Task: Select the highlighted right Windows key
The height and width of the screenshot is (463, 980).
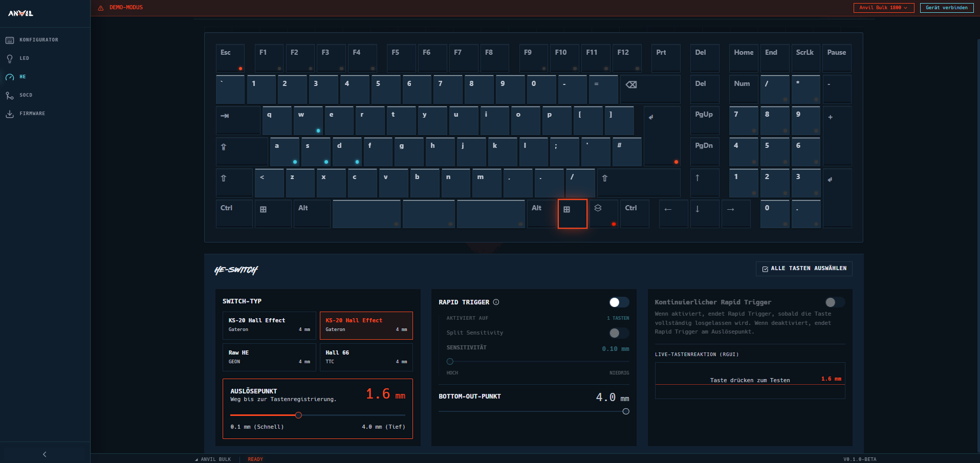Action: (572, 214)
